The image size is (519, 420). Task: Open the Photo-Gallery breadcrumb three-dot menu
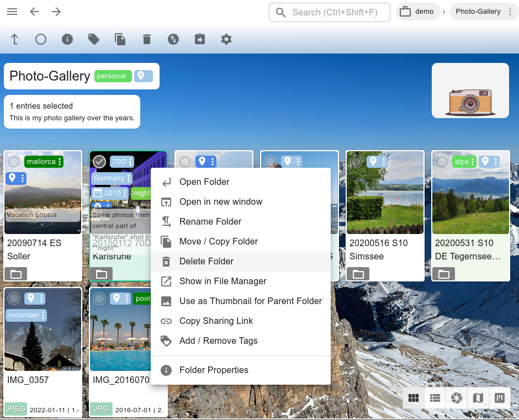coord(510,12)
